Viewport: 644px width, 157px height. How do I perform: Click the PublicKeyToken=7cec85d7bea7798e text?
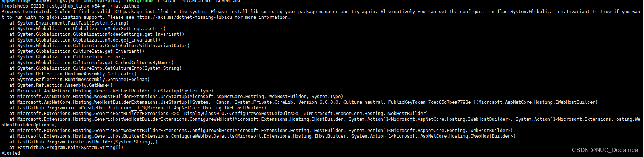point(430,102)
